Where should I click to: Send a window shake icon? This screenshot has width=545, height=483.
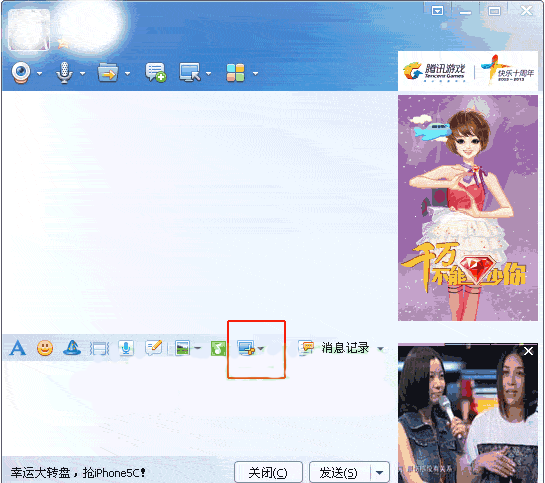(x=99, y=348)
